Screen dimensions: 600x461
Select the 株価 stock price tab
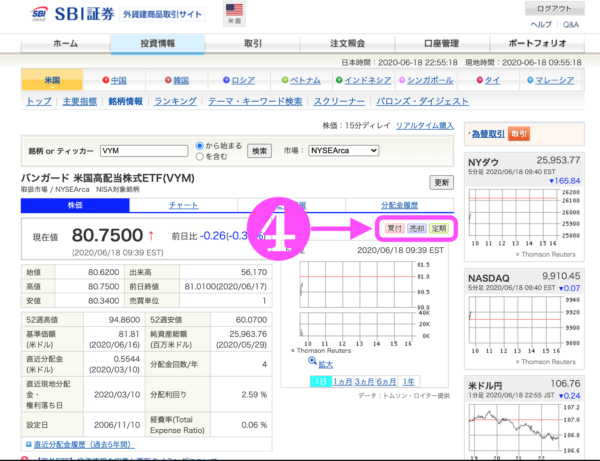[x=75, y=205]
